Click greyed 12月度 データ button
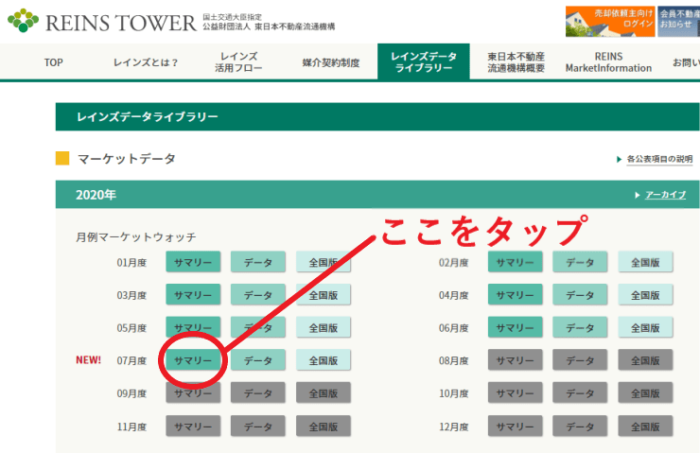 [x=580, y=426]
